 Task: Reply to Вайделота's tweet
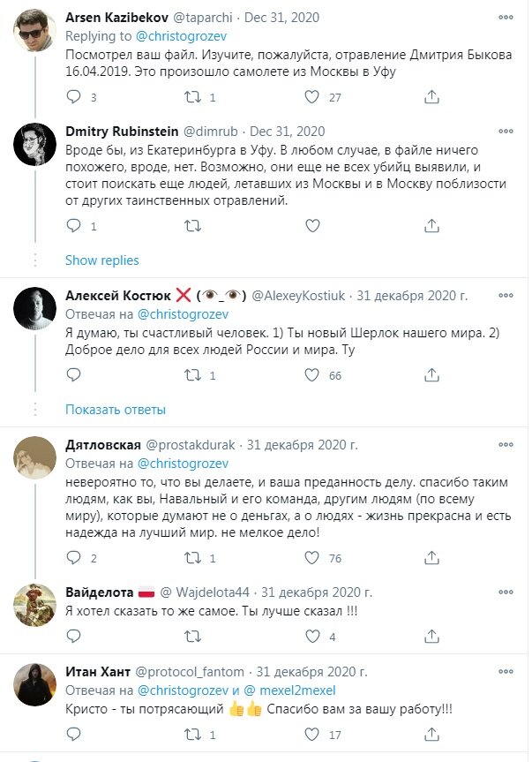point(74,634)
